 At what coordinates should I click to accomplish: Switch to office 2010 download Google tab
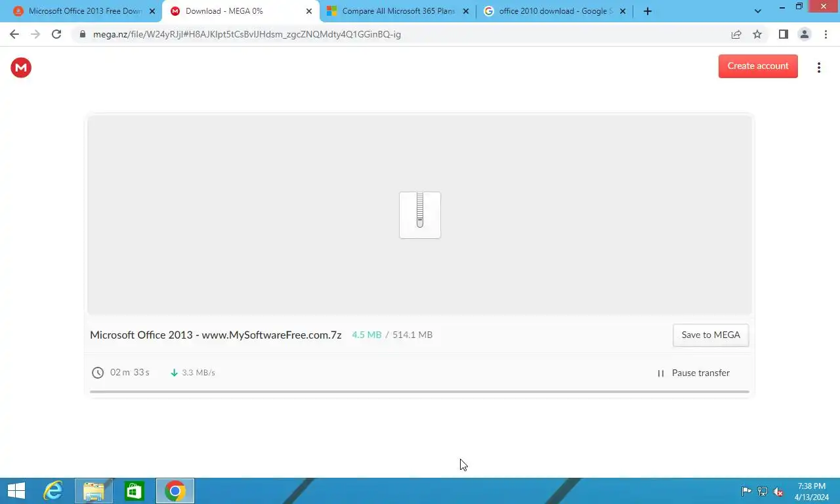(555, 11)
